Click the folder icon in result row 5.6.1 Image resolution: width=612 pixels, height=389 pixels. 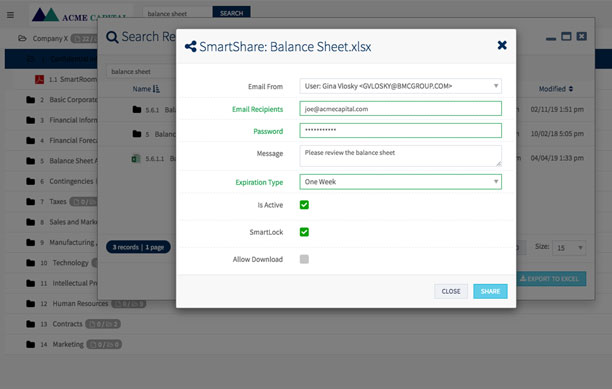(137, 110)
